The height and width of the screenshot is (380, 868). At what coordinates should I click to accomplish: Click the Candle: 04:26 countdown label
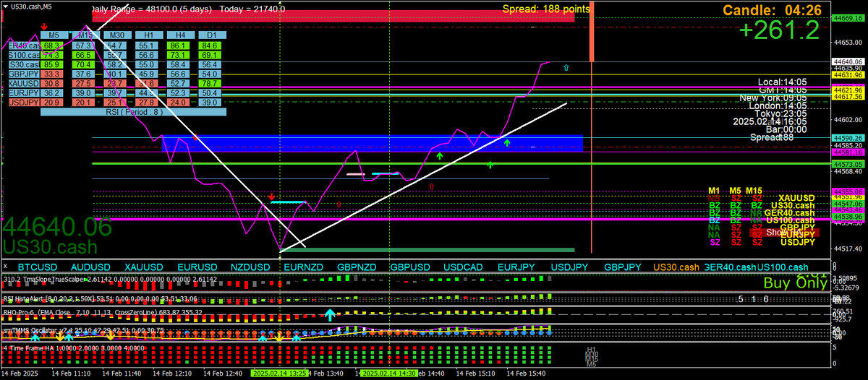pos(773,10)
